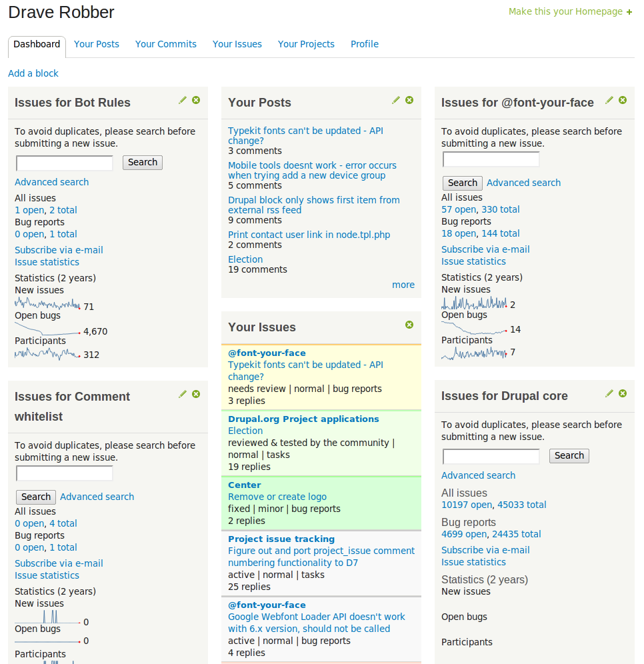Remove the Issues for Bot Rules block
The image size is (644, 664).
(x=196, y=100)
